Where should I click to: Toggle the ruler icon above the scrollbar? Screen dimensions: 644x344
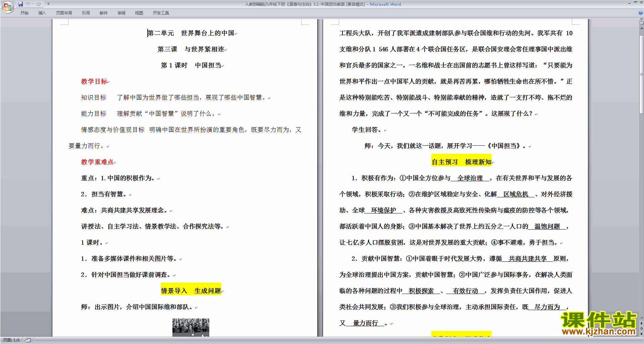[x=641, y=23]
